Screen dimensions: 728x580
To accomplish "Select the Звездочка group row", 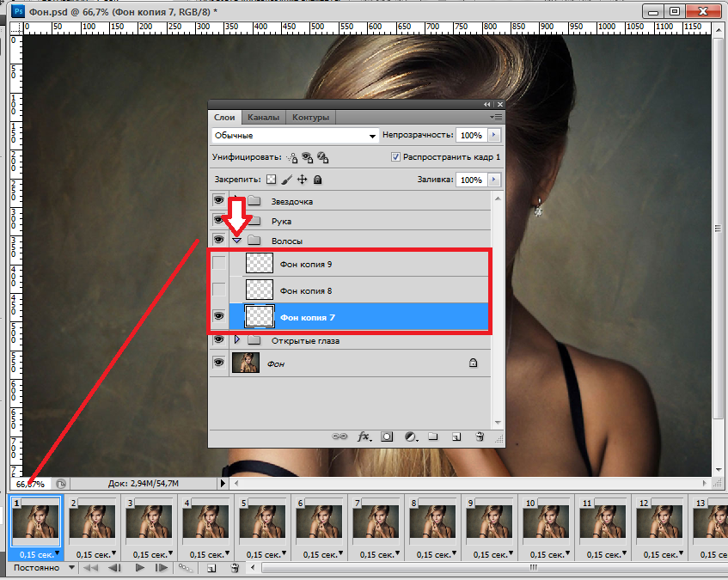I will point(360,201).
